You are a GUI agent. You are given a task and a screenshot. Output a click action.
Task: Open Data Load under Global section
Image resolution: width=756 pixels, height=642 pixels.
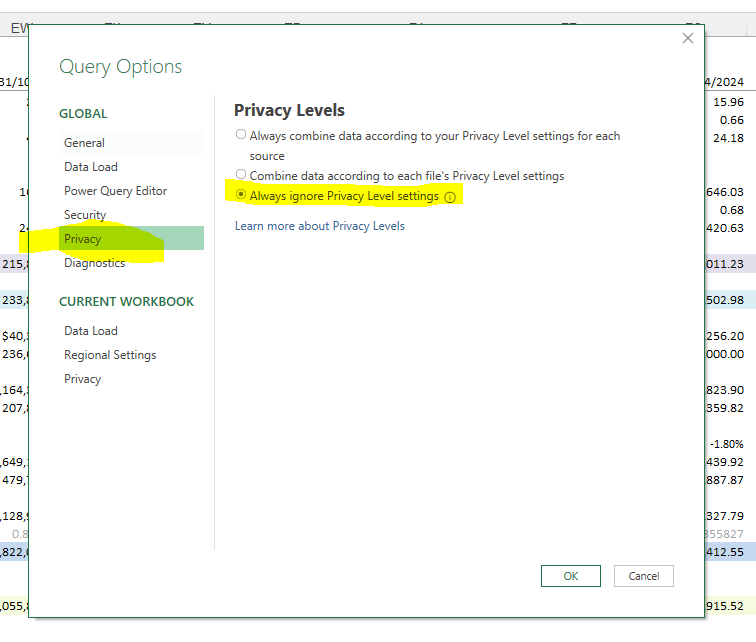coord(90,167)
